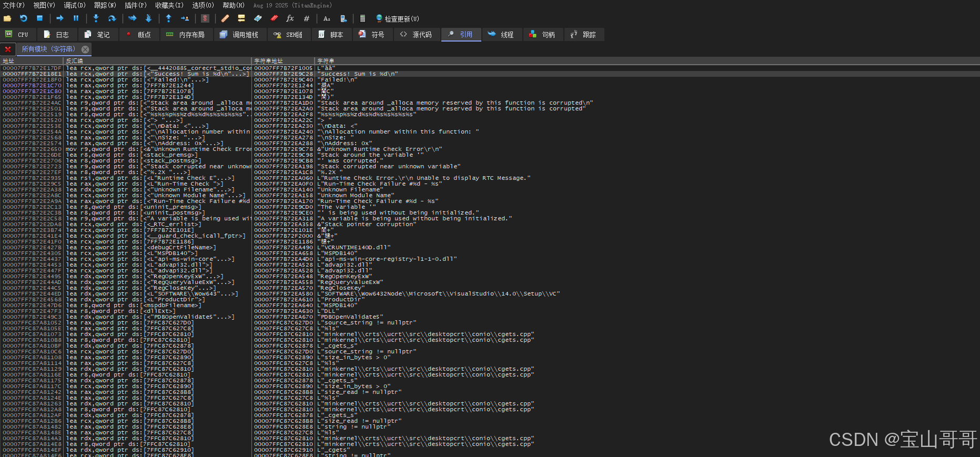Switch to the 跟踪 trace tab
Image resolution: width=980 pixels, height=457 pixels.
pos(584,35)
